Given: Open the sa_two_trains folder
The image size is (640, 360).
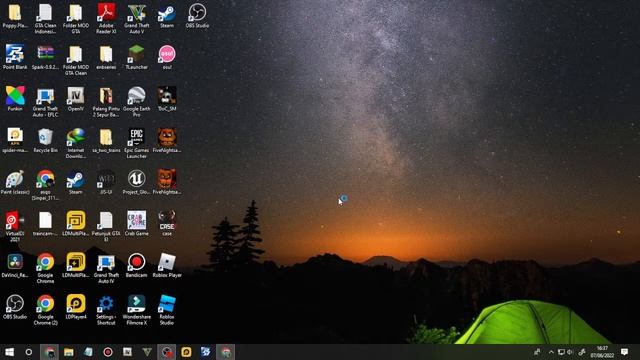Looking at the screenshot, I should [x=106, y=140].
